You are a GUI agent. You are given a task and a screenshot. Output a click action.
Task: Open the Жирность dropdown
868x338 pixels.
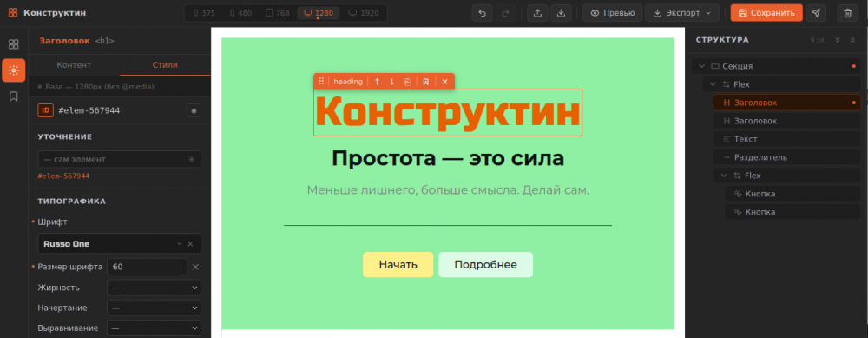pyautogui.click(x=154, y=288)
